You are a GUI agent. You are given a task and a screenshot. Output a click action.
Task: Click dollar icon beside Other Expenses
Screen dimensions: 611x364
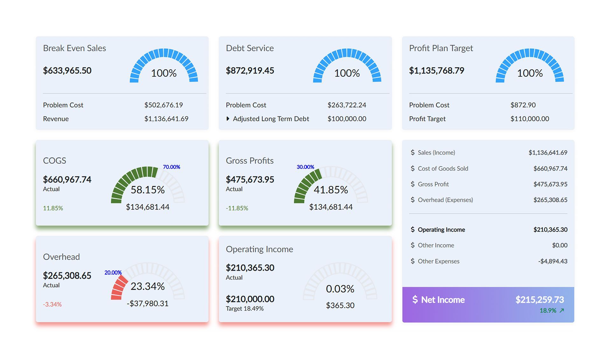click(x=412, y=261)
